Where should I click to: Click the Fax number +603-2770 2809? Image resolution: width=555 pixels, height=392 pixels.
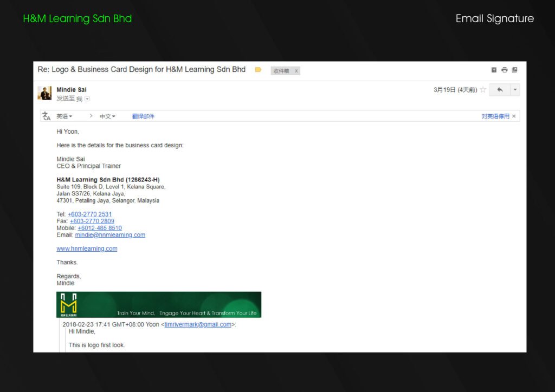tap(92, 221)
